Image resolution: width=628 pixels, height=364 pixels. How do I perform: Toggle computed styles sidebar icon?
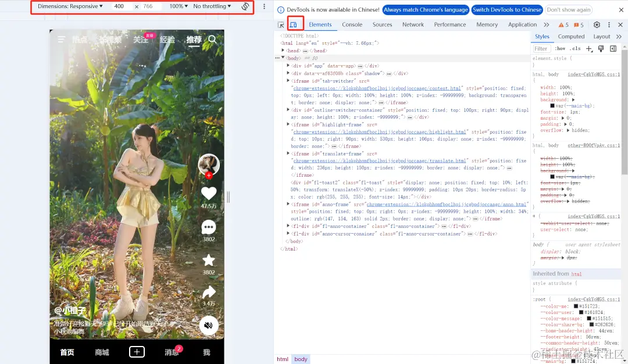(x=613, y=48)
